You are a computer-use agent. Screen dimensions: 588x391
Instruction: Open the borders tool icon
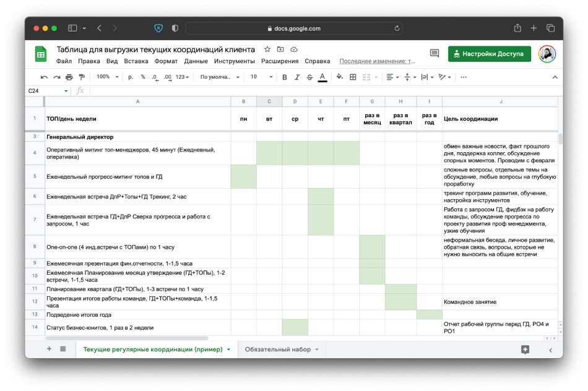(353, 77)
